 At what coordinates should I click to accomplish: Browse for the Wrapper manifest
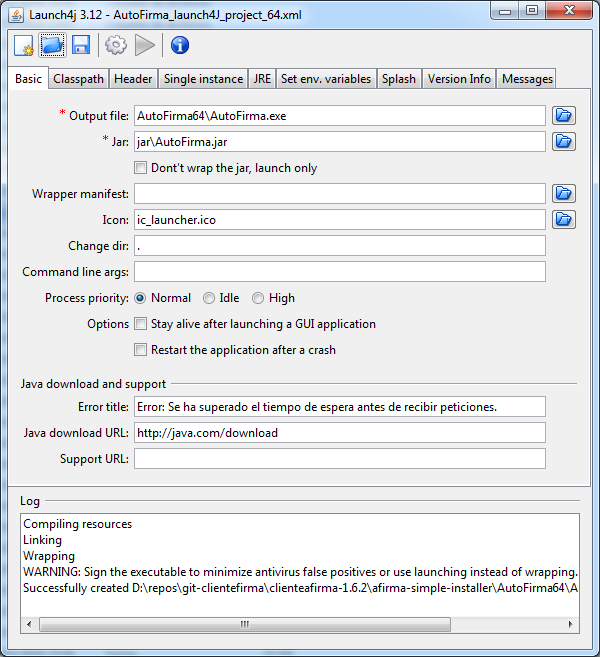point(564,193)
